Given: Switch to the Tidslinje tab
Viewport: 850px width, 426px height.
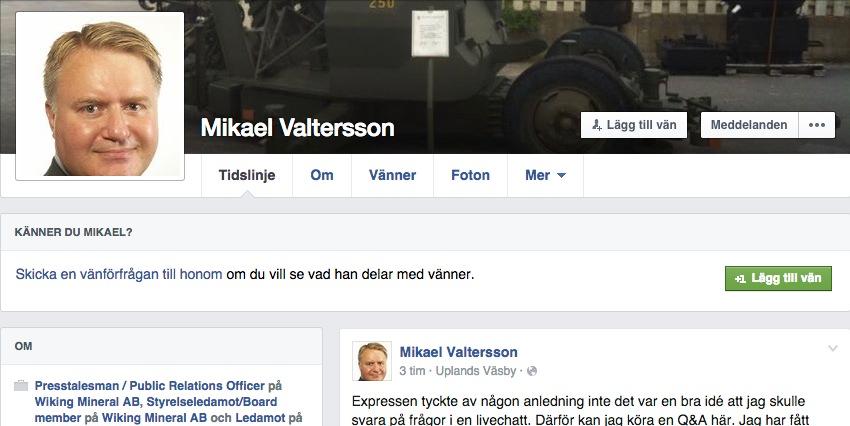Looking at the screenshot, I should [x=247, y=176].
